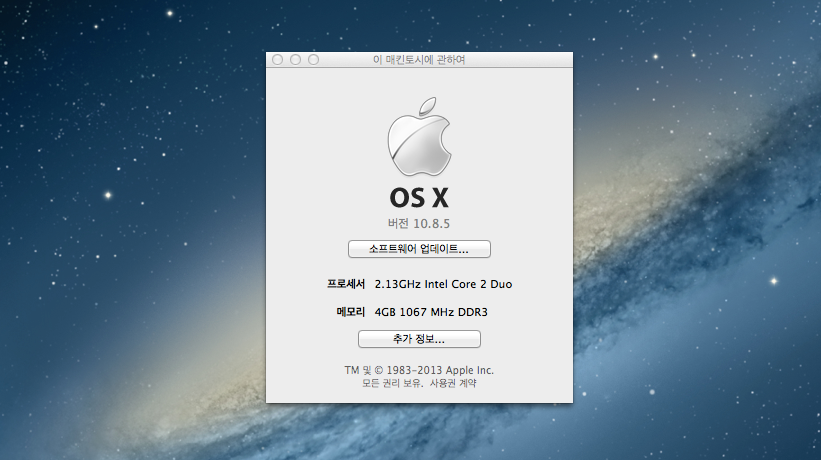Close the About This Mac window
Image resolution: width=821 pixels, height=460 pixels.
tap(278, 60)
